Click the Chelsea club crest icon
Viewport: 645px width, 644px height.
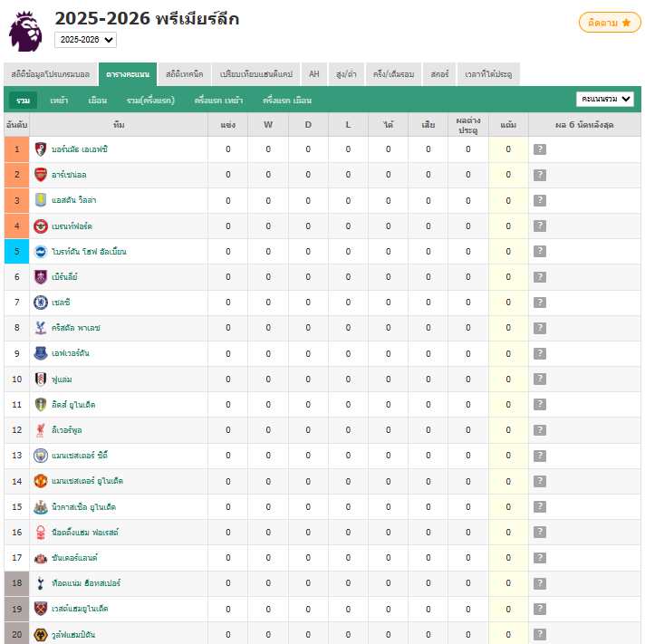tap(40, 303)
